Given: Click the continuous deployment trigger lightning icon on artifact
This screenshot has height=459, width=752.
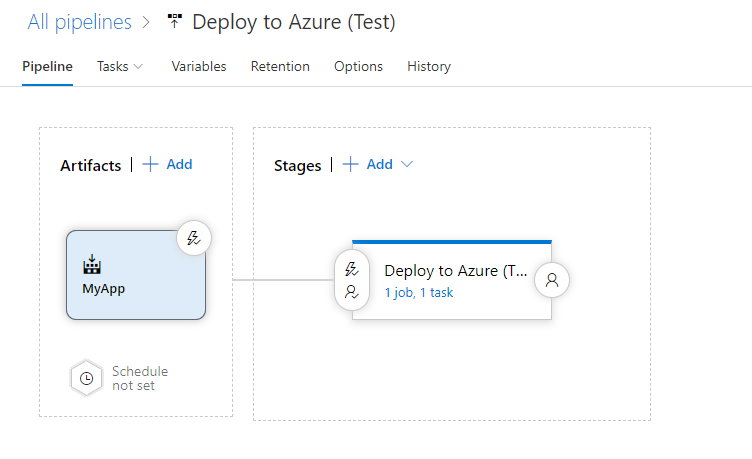Looking at the screenshot, I should pyautogui.click(x=195, y=238).
